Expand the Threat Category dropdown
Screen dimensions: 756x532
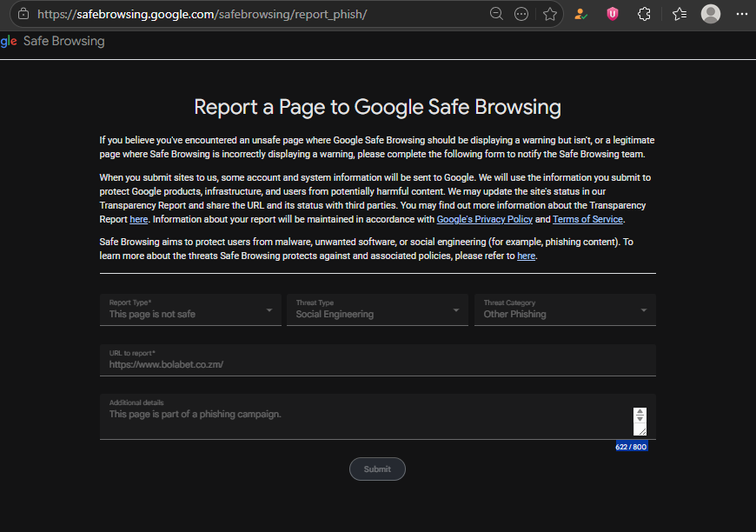(x=565, y=309)
